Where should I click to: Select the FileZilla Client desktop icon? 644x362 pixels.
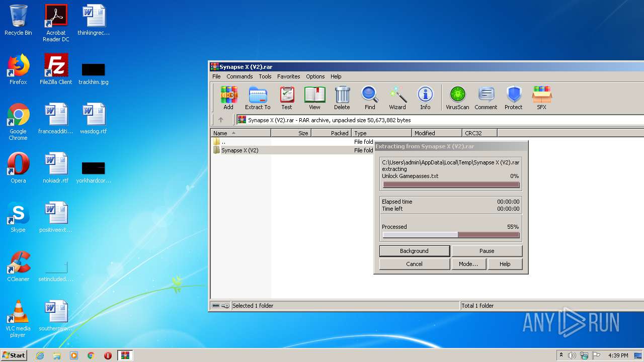[56, 70]
